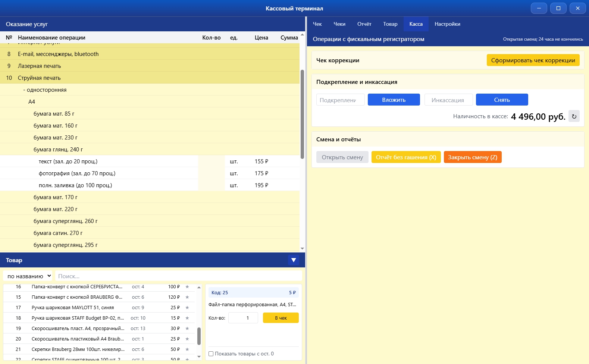The width and height of the screenshot is (589, 364).
Task: Maximize the Кассовый терминал window
Action: (x=558, y=8)
